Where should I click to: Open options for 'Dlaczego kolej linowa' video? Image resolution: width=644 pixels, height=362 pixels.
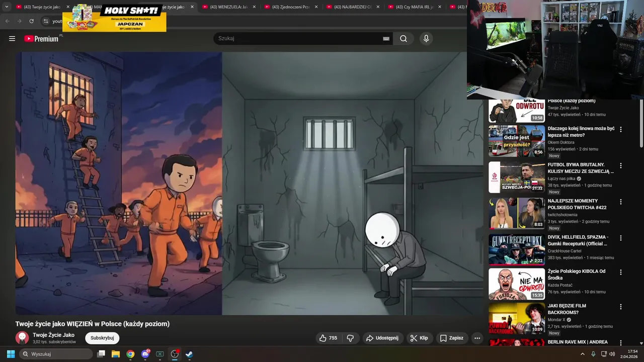click(621, 129)
